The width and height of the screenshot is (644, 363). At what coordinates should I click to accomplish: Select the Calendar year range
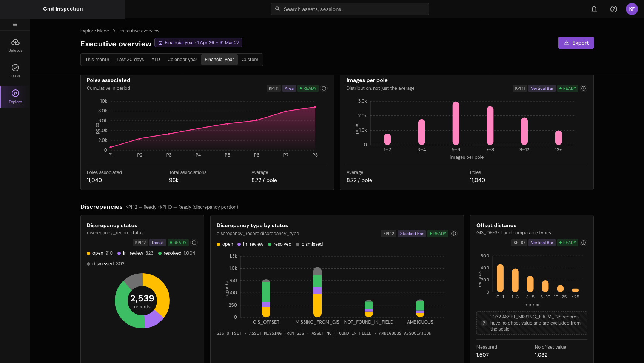click(x=182, y=60)
